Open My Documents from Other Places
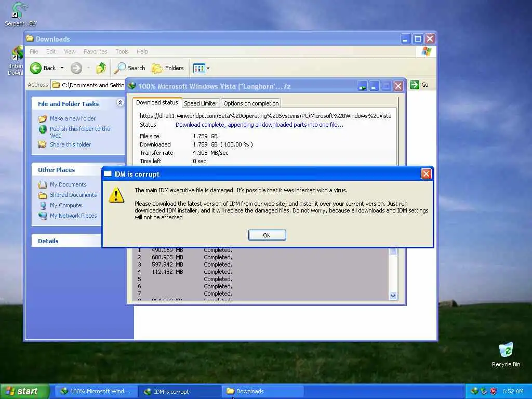This screenshot has height=399, width=532. 68,184
